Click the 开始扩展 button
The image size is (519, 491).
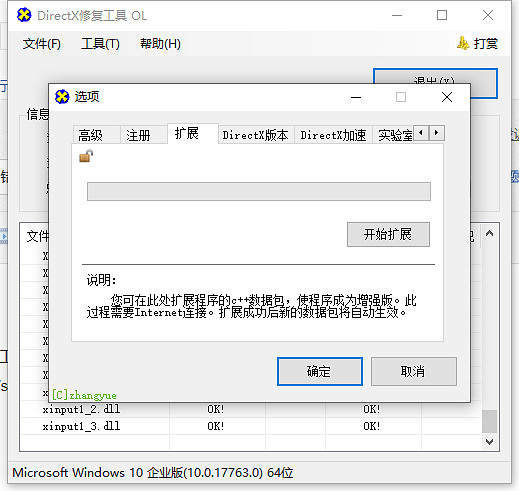[x=388, y=234]
